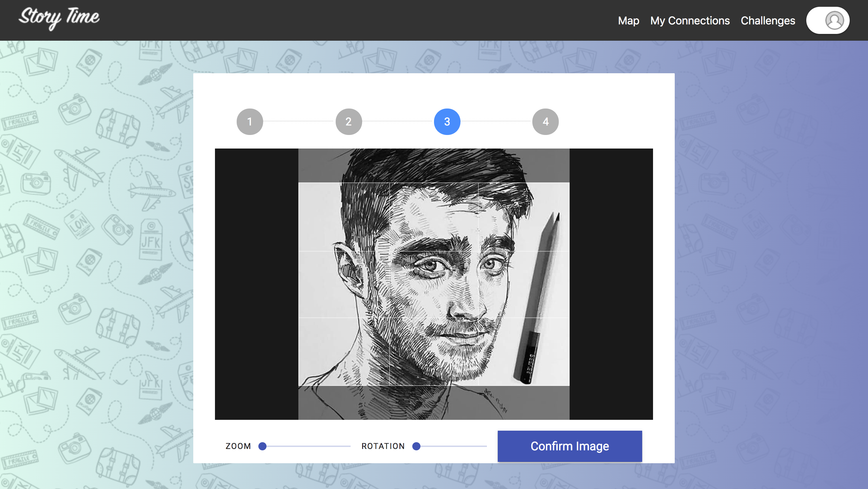Click the dimmed strip above crop box
Image resolution: width=868 pixels, height=489 pixels.
coord(434,165)
